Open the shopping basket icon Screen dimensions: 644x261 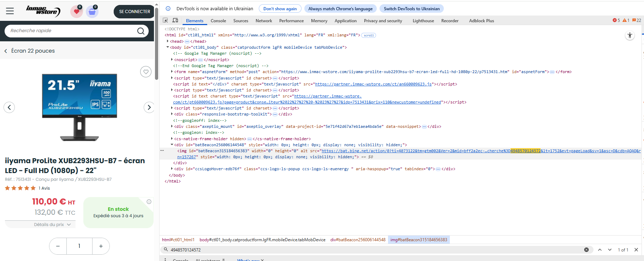(x=92, y=12)
